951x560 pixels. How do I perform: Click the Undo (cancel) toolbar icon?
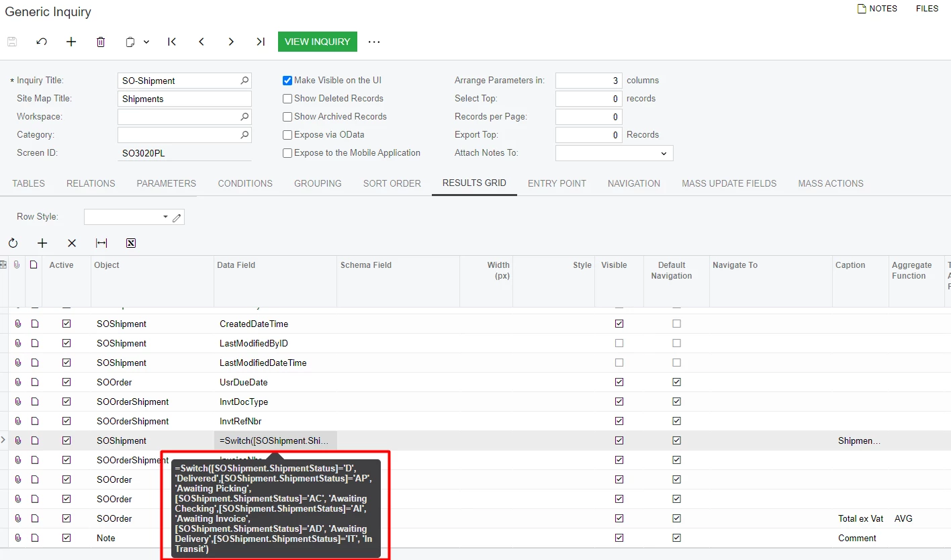[x=42, y=42]
